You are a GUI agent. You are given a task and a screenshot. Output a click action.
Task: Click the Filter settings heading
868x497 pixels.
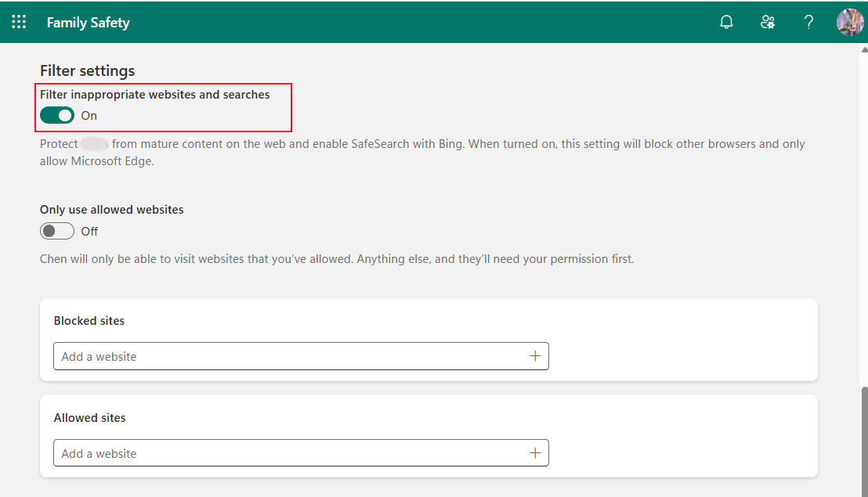click(87, 70)
